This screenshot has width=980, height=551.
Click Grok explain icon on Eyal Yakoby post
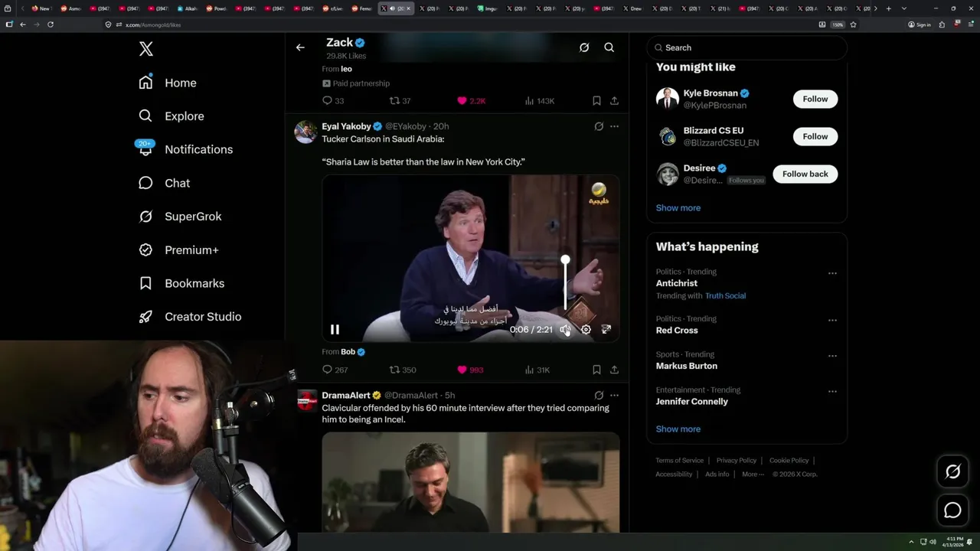[x=599, y=126]
